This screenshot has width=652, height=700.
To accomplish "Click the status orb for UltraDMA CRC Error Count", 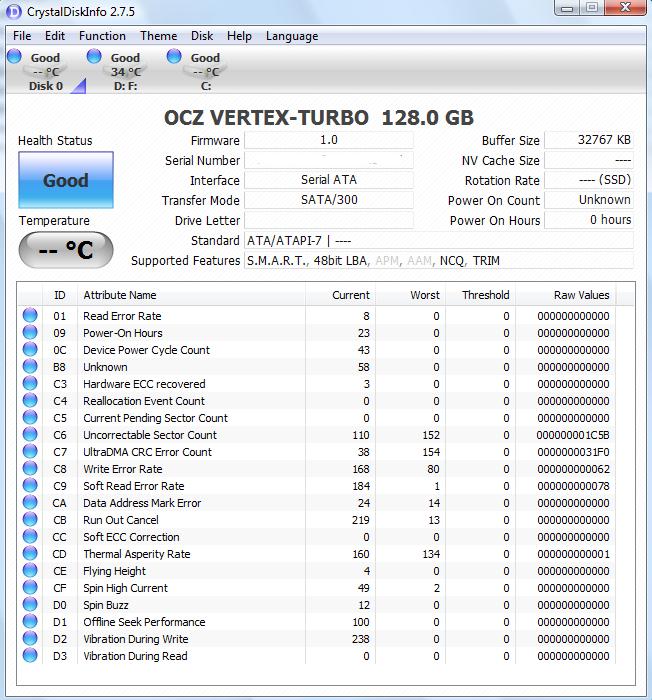I will pos(30,451).
